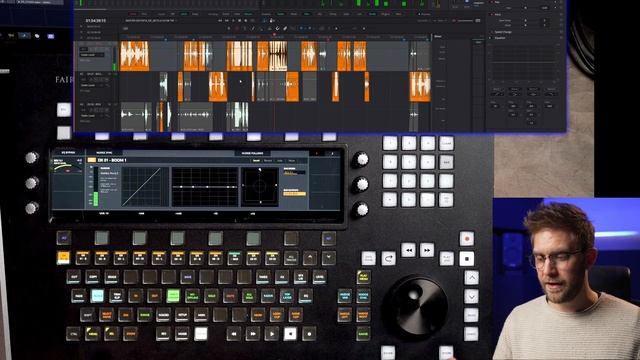Viewport: 640px width, 360px height.
Task: Touch the middle rotary knob right of display
Action: point(360,184)
